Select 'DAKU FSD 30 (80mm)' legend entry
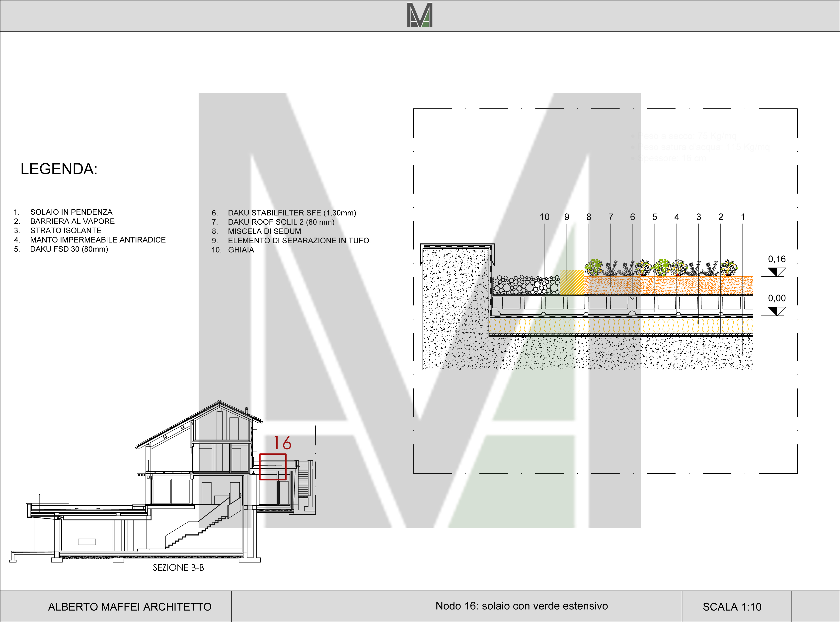The image size is (840, 622). [69, 249]
